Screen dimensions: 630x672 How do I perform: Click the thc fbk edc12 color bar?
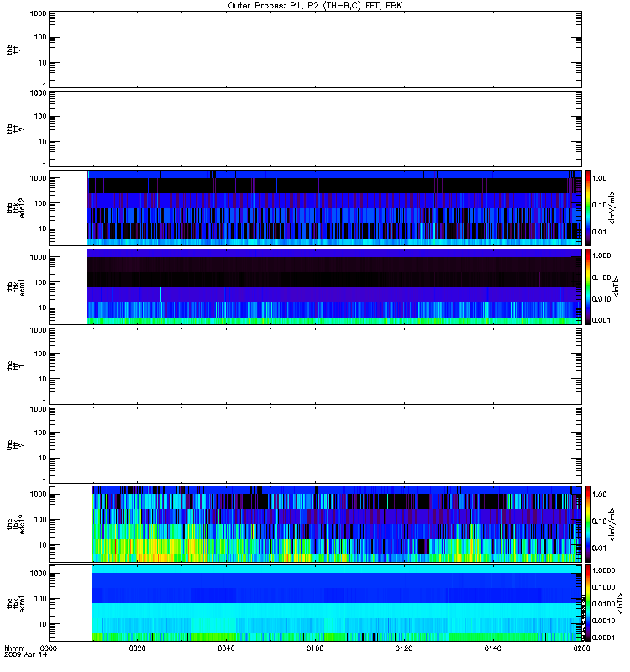coord(588,523)
